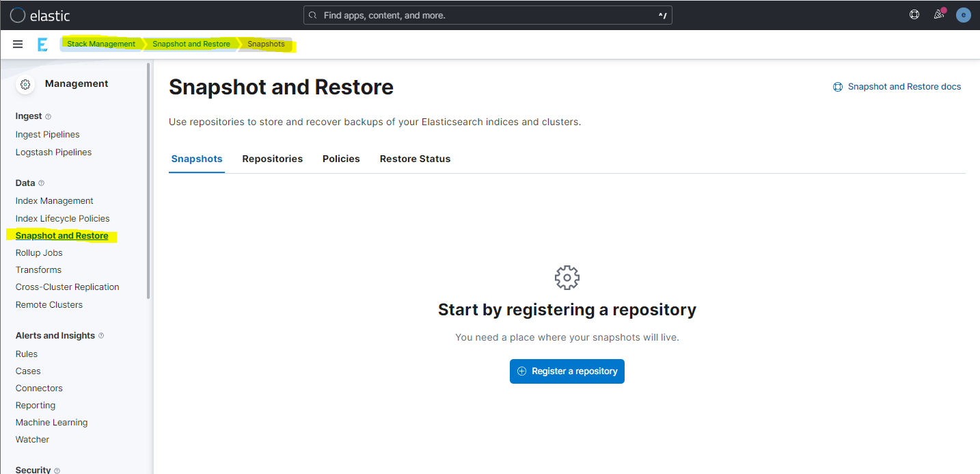Click the Register a repository button

coord(567,371)
